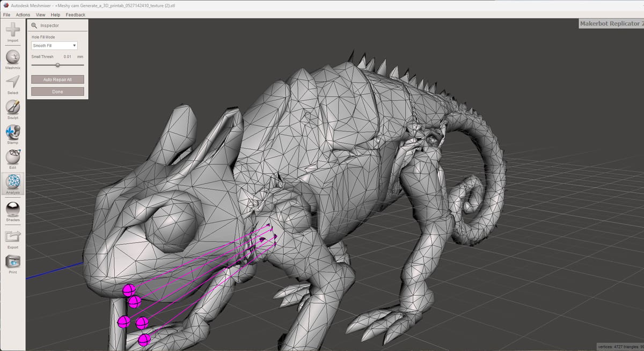Open the Help menu
644x351 pixels.
coord(55,14)
